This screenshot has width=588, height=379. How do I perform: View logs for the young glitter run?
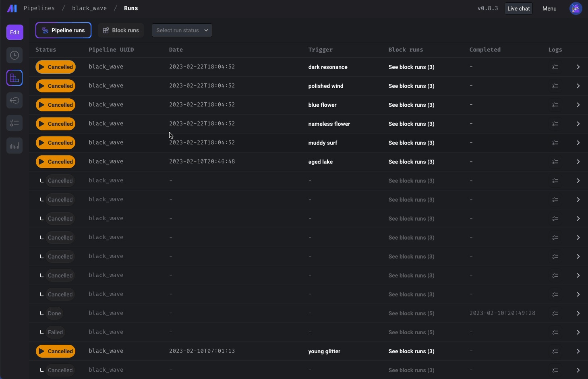click(555, 351)
